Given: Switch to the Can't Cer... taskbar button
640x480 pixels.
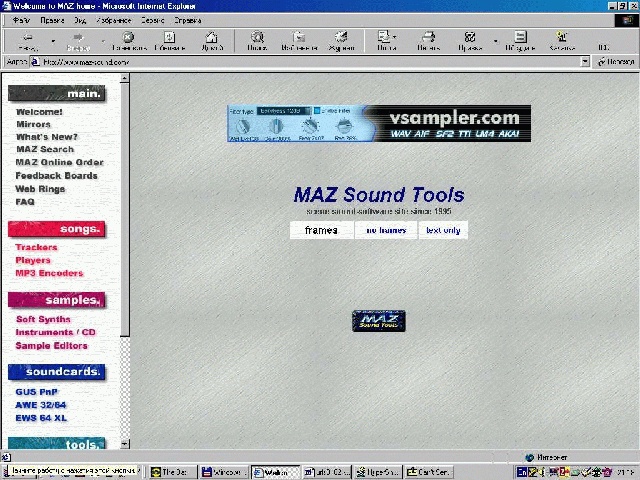Looking at the screenshot, I should coord(429,472).
